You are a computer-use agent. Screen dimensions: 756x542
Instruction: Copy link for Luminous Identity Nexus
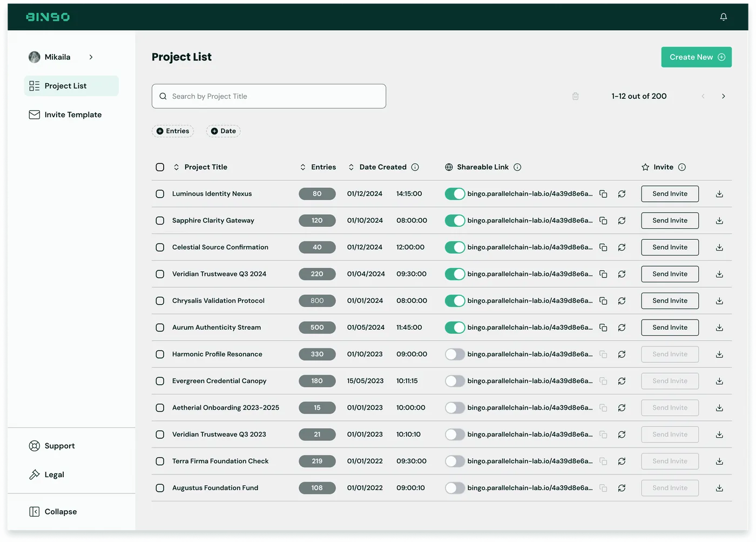(604, 194)
